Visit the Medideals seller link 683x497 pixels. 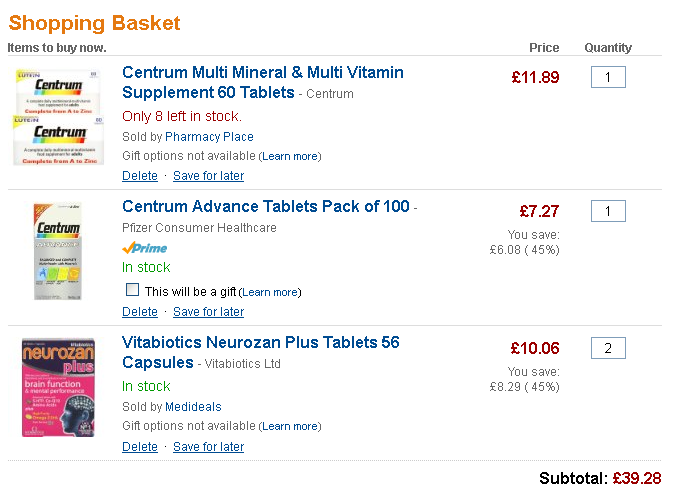pyautogui.click(x=193, y=407)
